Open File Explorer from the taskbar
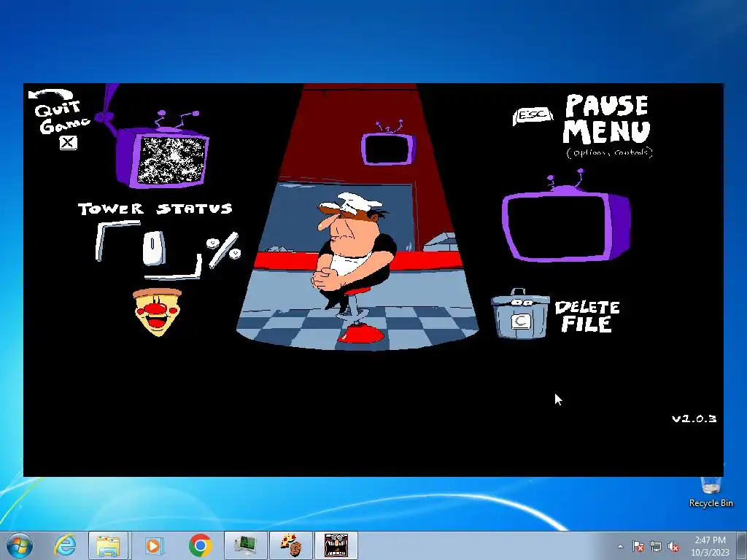Image resolution: width=747 pixels, height=560 pixels. point(108,545)
